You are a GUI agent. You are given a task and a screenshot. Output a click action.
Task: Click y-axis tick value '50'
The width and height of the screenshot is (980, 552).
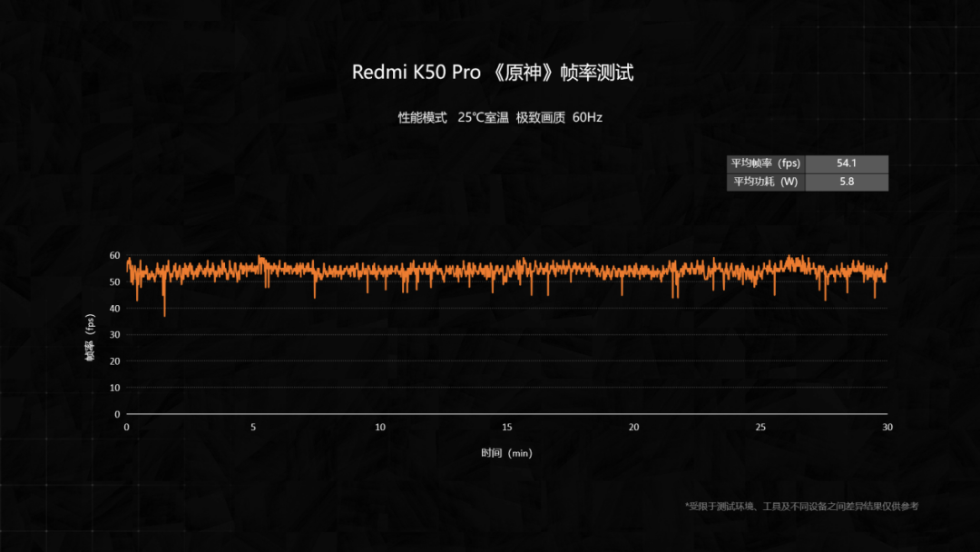coord(114,282)
